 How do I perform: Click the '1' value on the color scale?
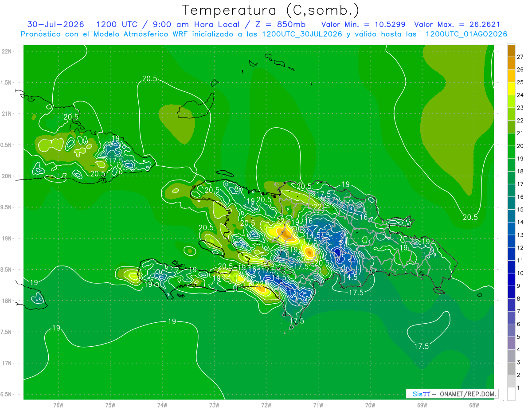tap(519, 388)
